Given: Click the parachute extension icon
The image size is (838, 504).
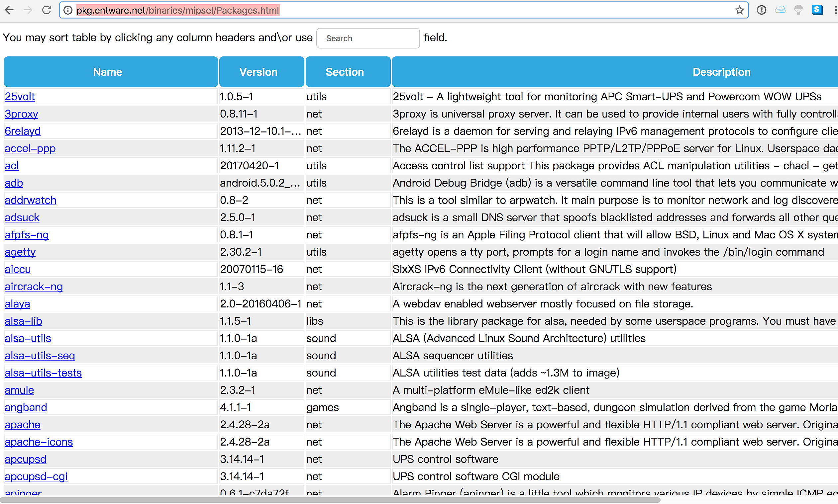Looking at the screenshot, I should point(798,10).
